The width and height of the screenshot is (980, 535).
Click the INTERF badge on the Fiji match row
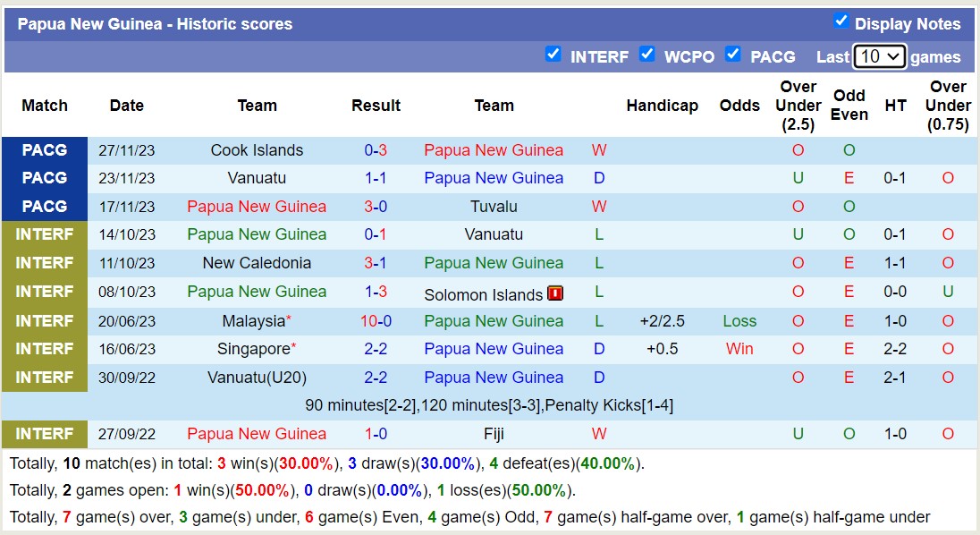click(x=45, y=434)
